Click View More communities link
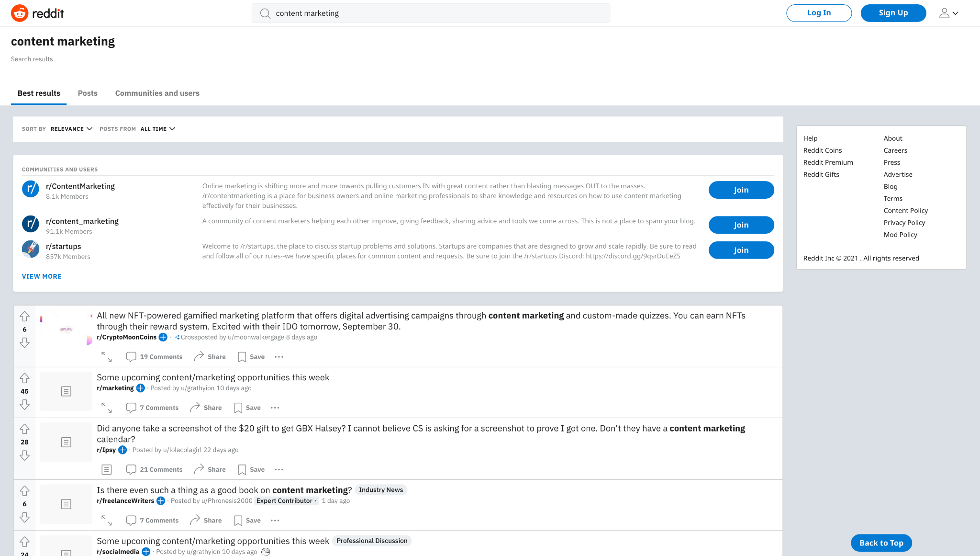 [x=42, y=276]
